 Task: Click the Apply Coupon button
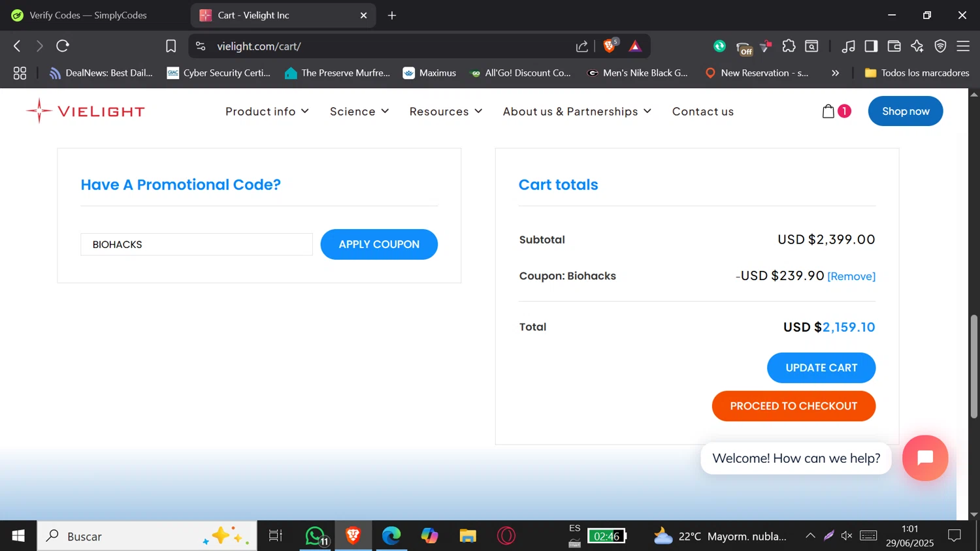coord(379,244)
